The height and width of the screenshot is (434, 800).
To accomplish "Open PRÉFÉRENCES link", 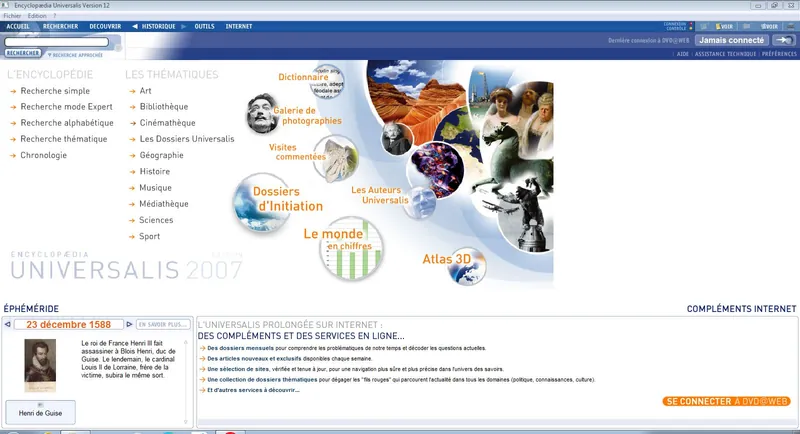I will 779,54.
